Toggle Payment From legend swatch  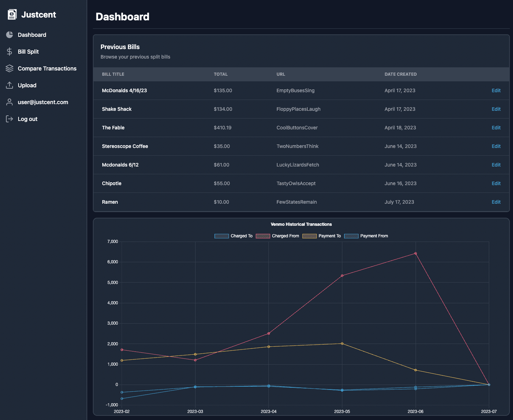tap(351, 236)
